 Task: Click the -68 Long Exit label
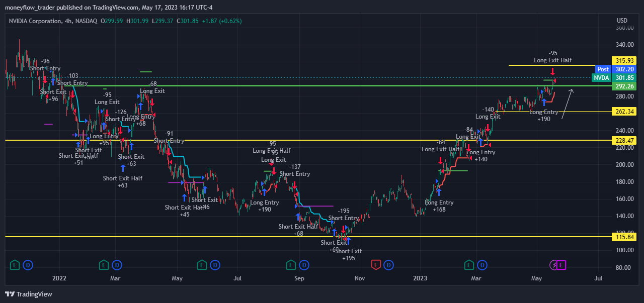pos(152,87)
